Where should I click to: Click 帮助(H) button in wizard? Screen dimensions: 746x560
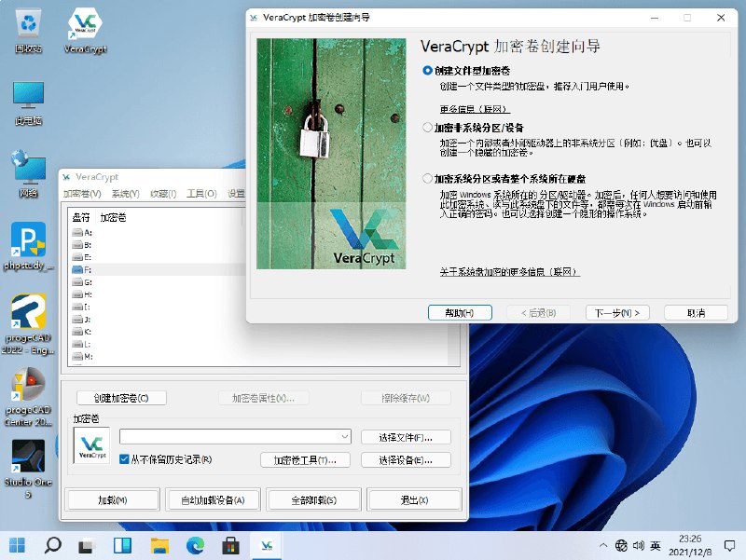(460, 313)
